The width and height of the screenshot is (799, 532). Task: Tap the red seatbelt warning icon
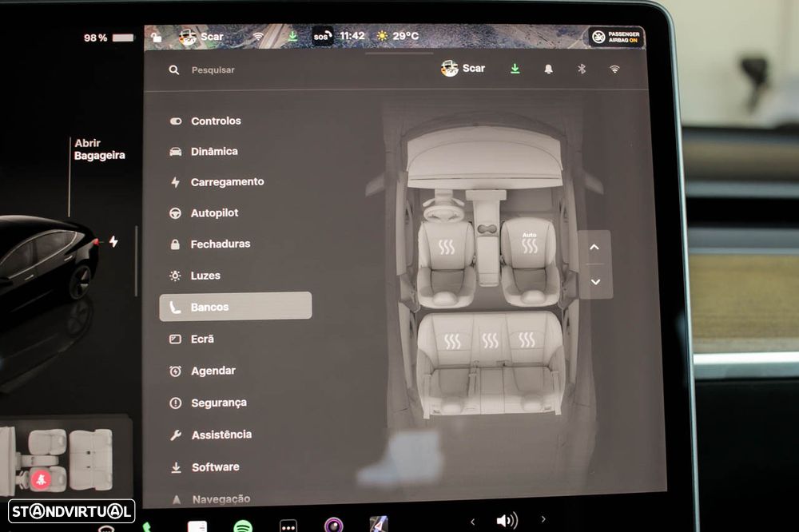point(42,479)
